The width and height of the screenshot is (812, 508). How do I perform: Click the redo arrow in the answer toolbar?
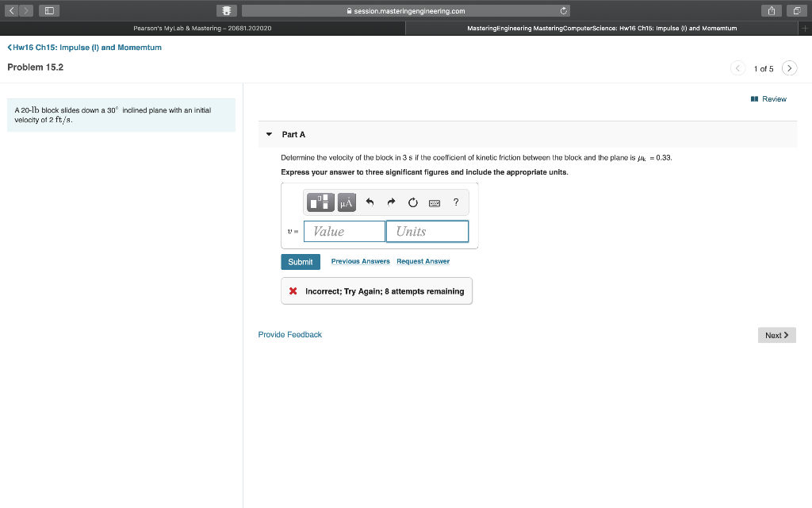(391, 202)
